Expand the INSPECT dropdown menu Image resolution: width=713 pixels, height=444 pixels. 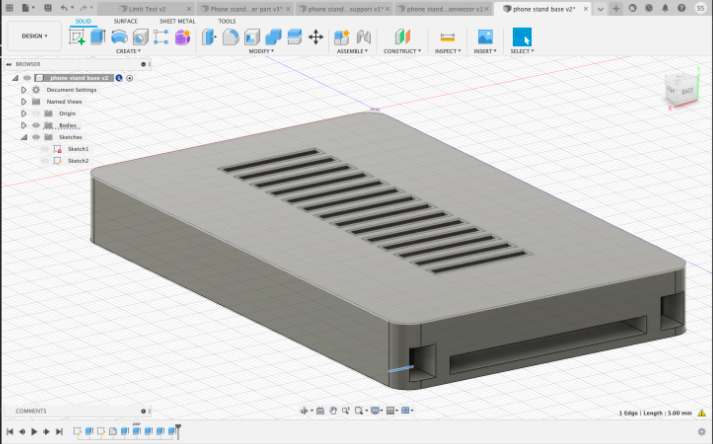pyautogui.click(x=448, y=51)
